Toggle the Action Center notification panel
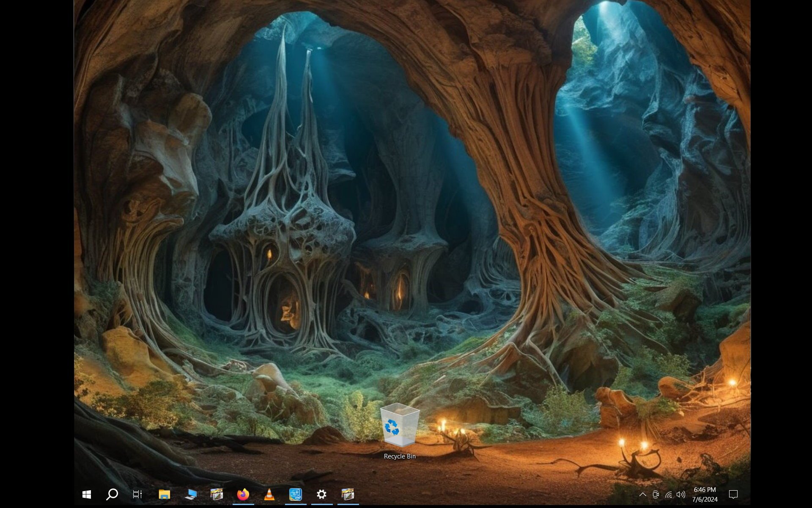The image size is (812, 508). (x=733, y=494)
